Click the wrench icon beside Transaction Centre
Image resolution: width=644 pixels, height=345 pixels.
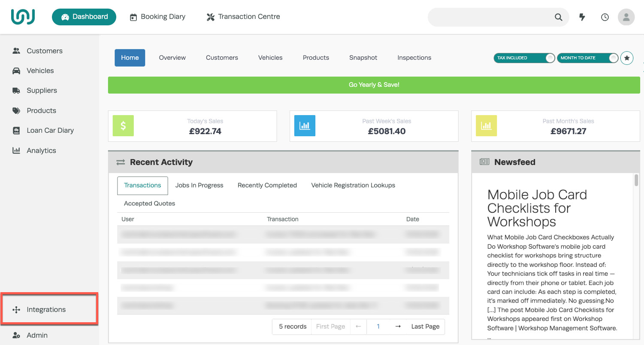pos(210,17)
